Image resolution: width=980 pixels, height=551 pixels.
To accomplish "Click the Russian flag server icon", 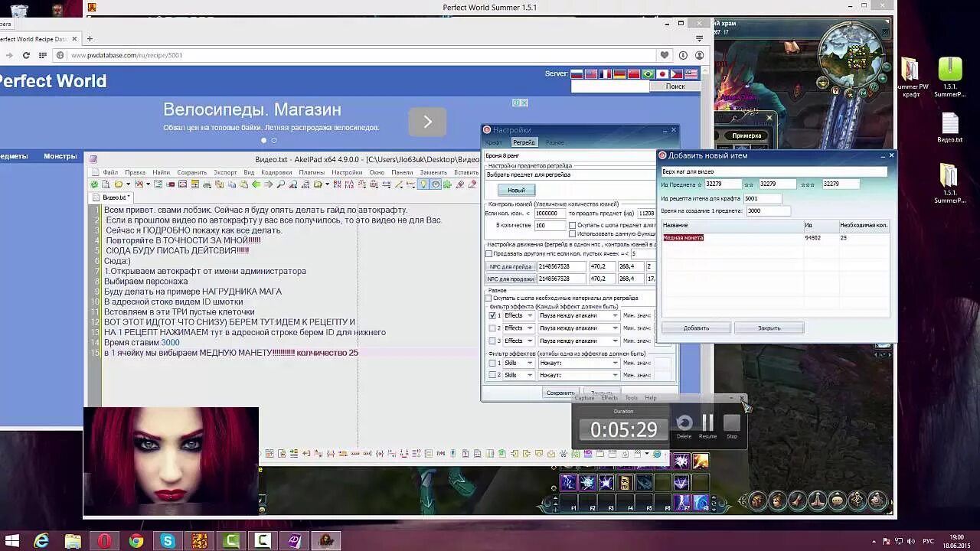I will pyautogui.click(x=577, y=74).
